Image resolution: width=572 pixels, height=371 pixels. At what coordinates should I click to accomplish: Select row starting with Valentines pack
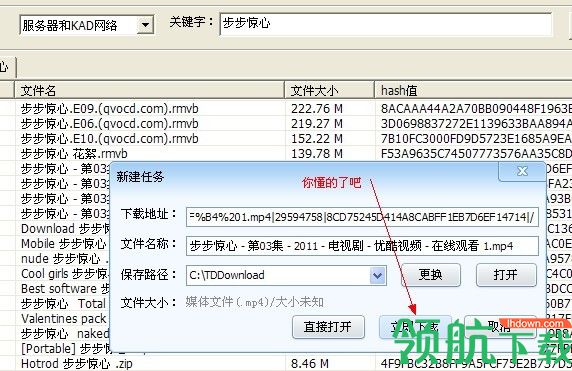pos(63,318)
